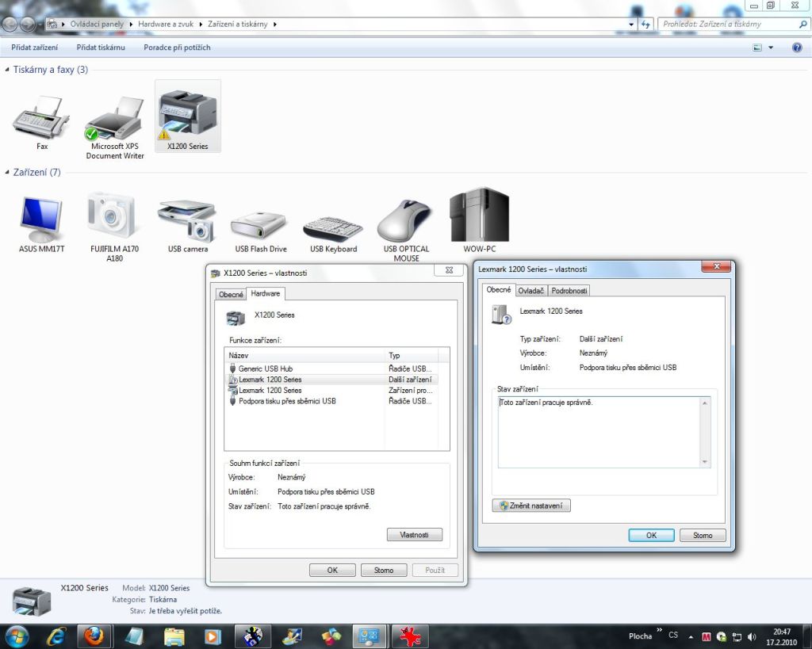
Task: Select Generic USB Hub in device list
Action: [x=266, y=368]
